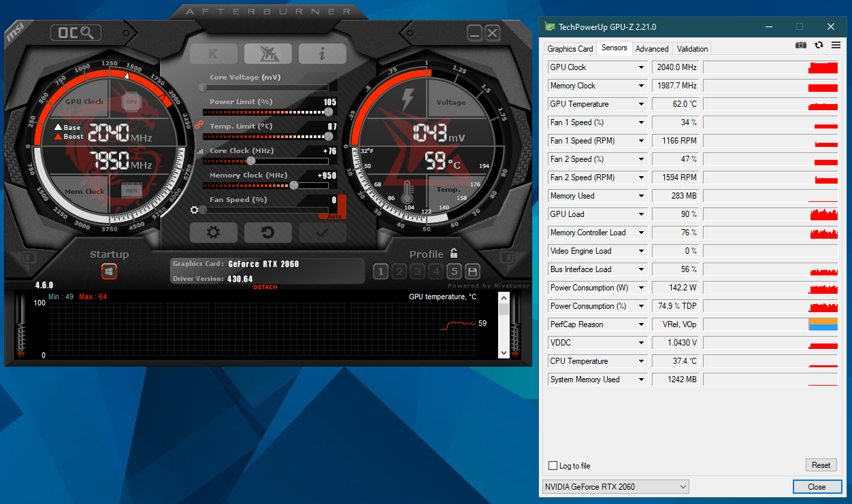This screenshot has width=852, height=504.
Task: Select profile slot 2
Action: coord(399,272)
